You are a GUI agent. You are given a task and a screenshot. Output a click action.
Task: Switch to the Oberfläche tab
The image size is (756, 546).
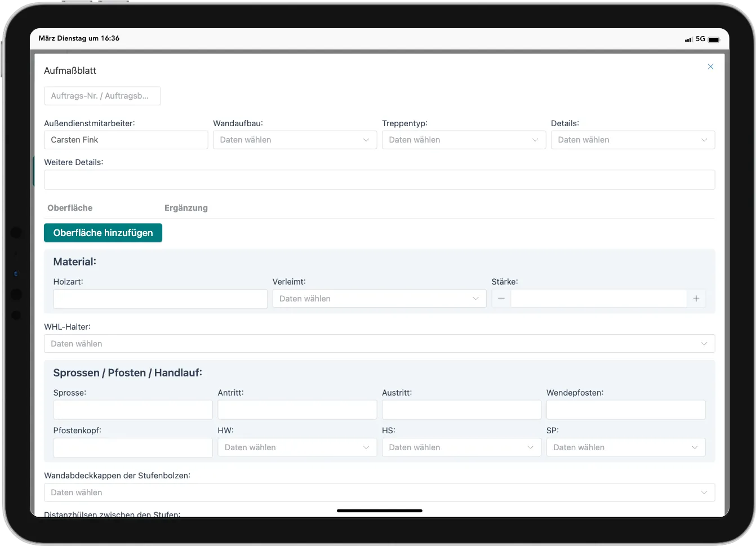coord(70,208)
